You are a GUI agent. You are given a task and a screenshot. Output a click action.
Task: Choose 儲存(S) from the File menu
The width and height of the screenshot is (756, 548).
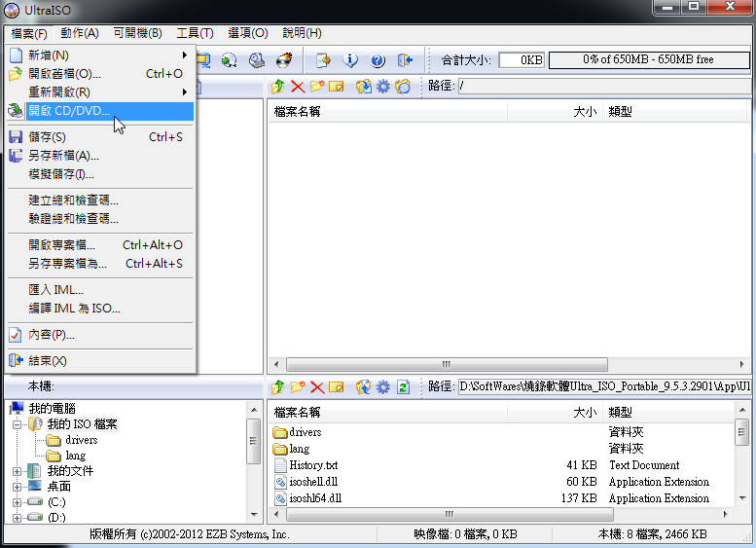(100, 137)
